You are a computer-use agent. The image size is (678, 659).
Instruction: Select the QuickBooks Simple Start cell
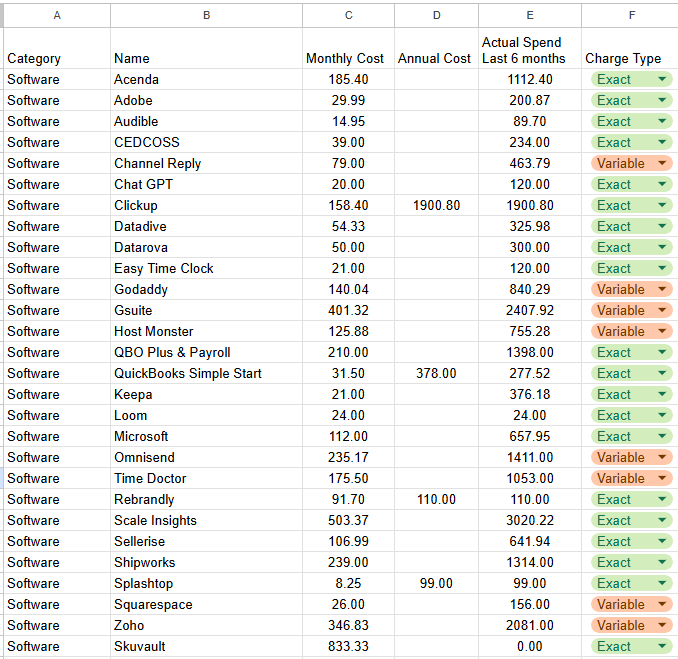pos(207,373)
